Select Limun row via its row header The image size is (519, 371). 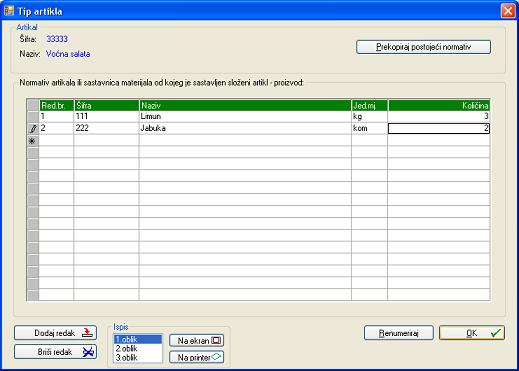tap(33, 116)
